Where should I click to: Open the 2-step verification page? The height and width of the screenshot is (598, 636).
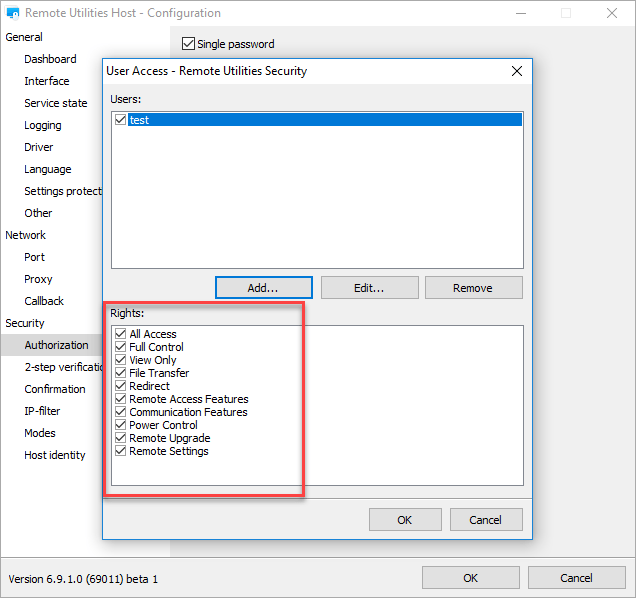(63, 367)
